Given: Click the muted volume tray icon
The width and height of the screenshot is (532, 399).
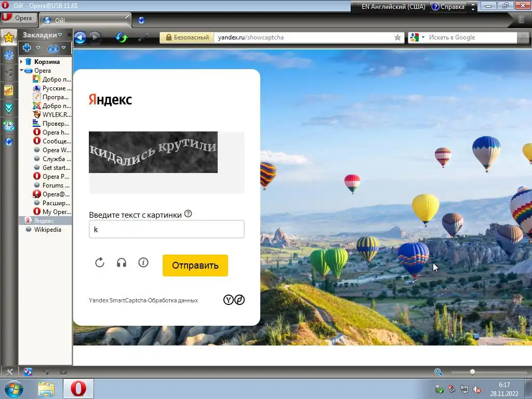Looking at the screenshot, I should coord(477,389).
